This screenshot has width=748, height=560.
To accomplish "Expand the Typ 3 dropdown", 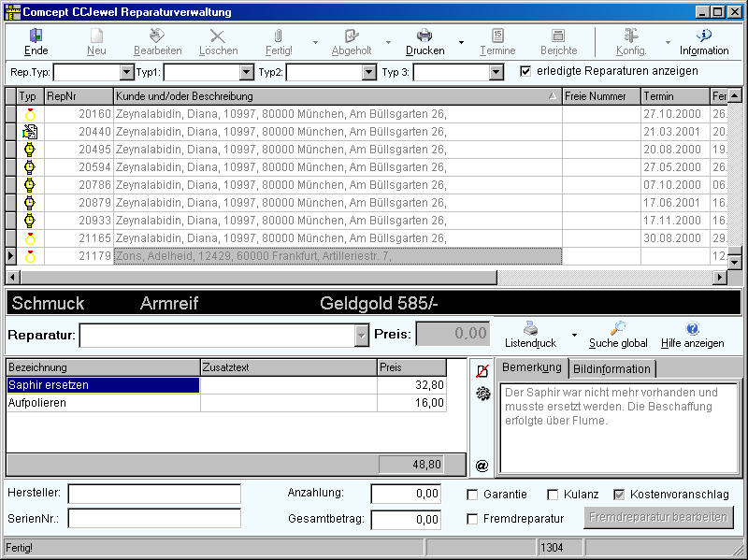I will click(496, 72).
